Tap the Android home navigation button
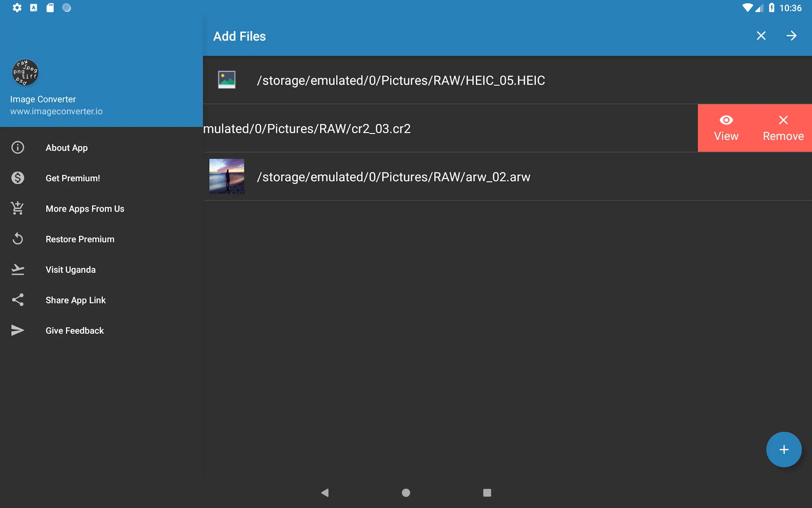Screen dimensions: 812x508 click(406, 493)
